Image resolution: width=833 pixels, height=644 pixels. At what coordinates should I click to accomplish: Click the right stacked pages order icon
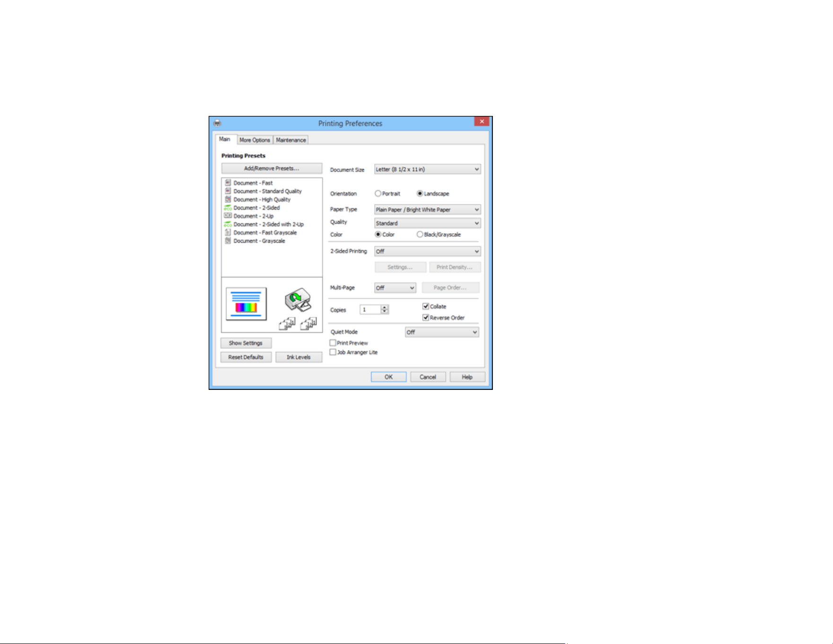[x=308, y=324]
